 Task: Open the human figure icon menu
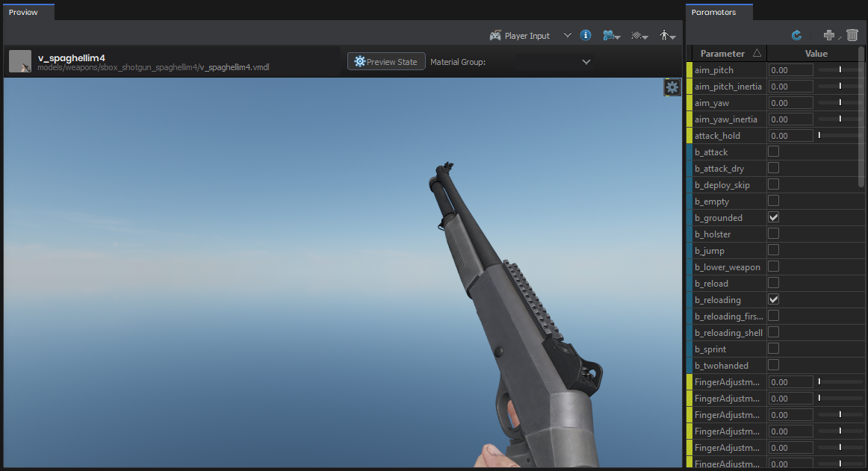[667, 35]
